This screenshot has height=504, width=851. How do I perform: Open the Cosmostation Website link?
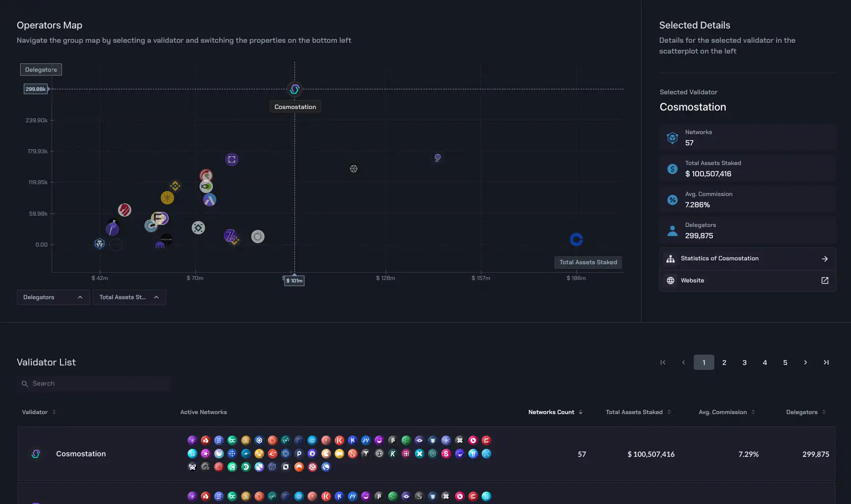click(x=692, y=280)
